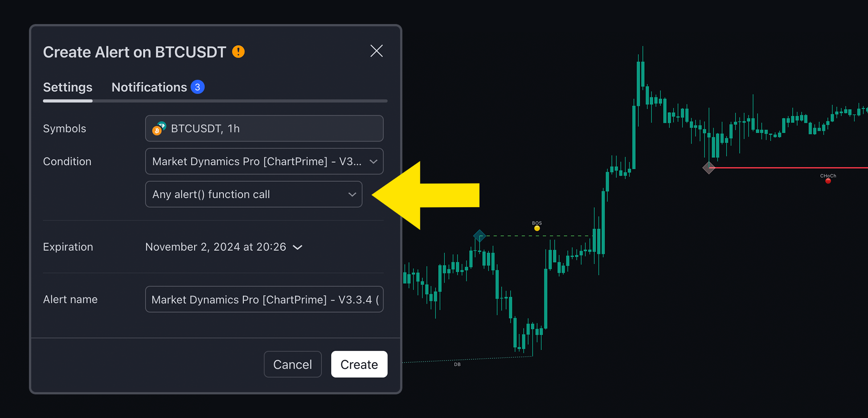Click the notifications count badge showing 3

tap(197, 87)
